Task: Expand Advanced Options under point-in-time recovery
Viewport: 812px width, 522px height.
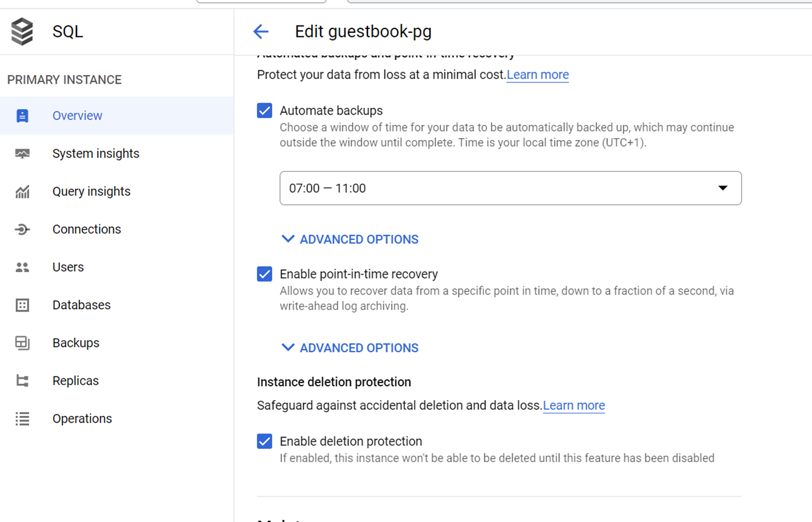Action: point(351,348)
